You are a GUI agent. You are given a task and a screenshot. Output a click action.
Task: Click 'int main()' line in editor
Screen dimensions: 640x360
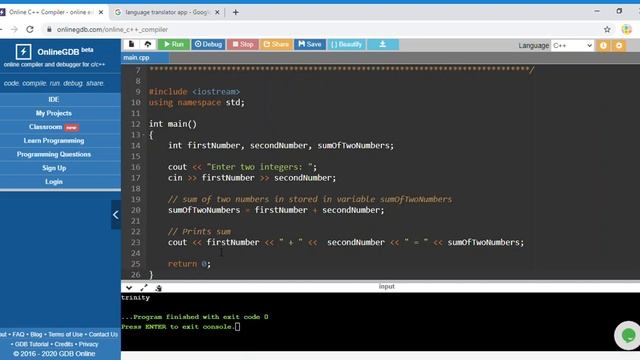(x=173, y=124)
